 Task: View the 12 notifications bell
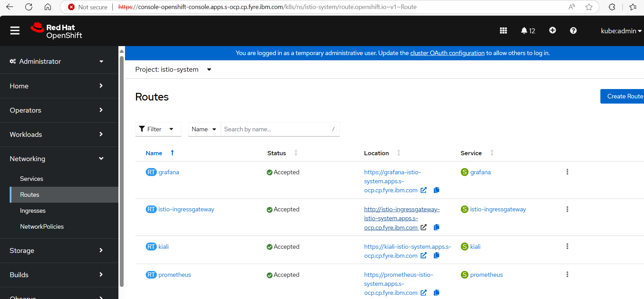[x=528, y=31]
